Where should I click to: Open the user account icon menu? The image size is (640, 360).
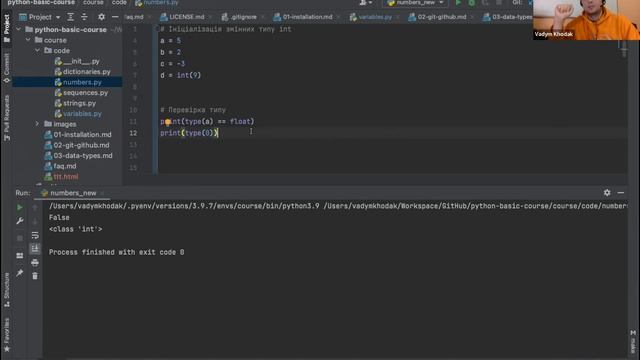pos(365,3)
